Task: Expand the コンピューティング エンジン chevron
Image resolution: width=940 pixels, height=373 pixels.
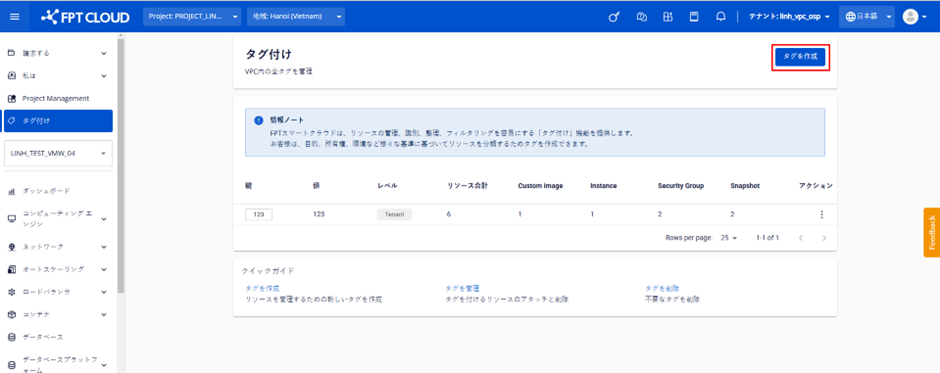Action: click(x=104, y=219)
